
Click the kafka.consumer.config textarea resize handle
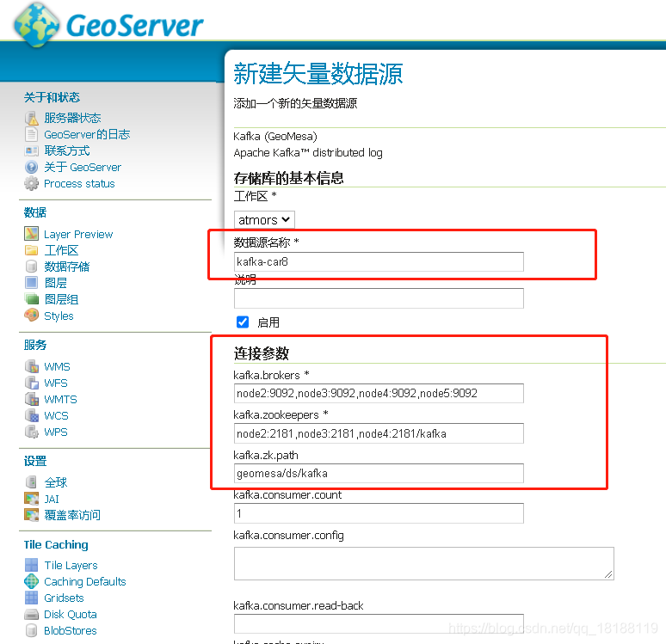608,575
